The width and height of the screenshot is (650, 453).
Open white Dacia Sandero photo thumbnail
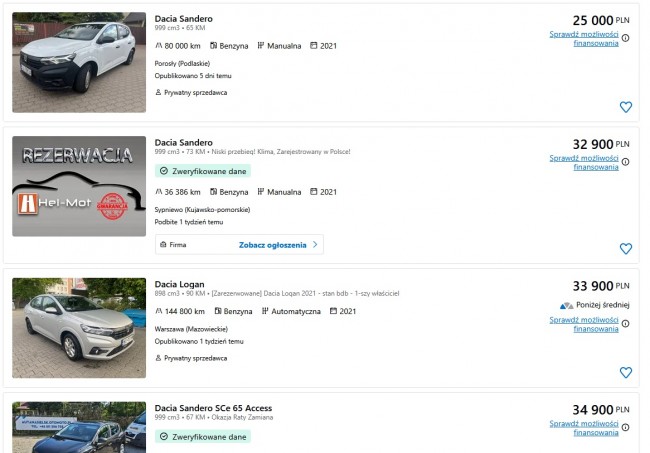click(x=79, y=62)
